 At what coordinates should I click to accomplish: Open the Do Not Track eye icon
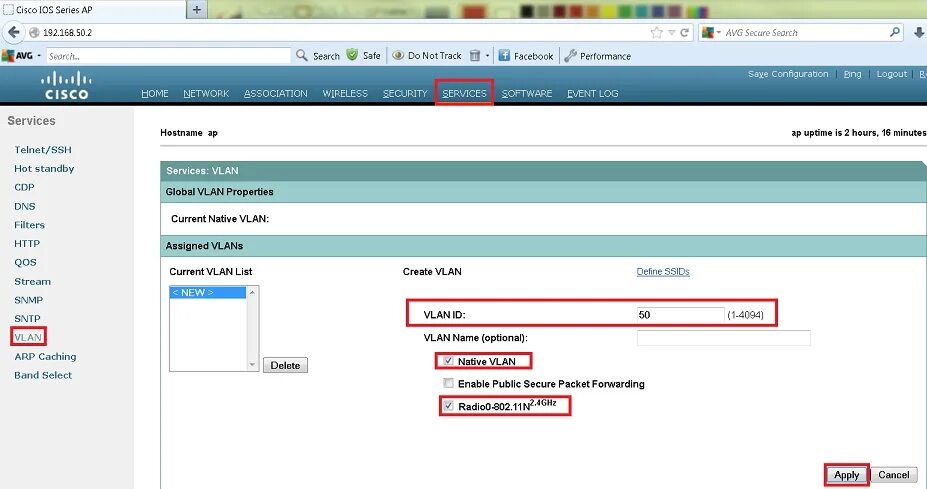click(x=398, y=56)
